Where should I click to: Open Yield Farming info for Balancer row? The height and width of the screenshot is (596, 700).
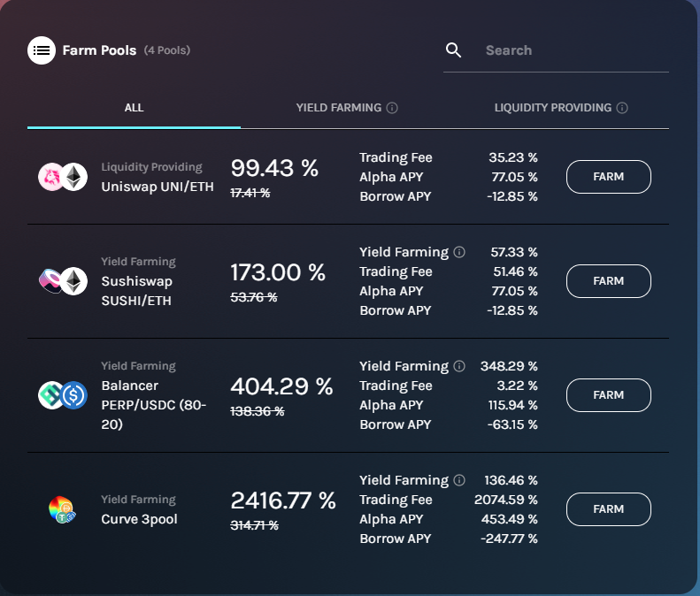point(459,366)
